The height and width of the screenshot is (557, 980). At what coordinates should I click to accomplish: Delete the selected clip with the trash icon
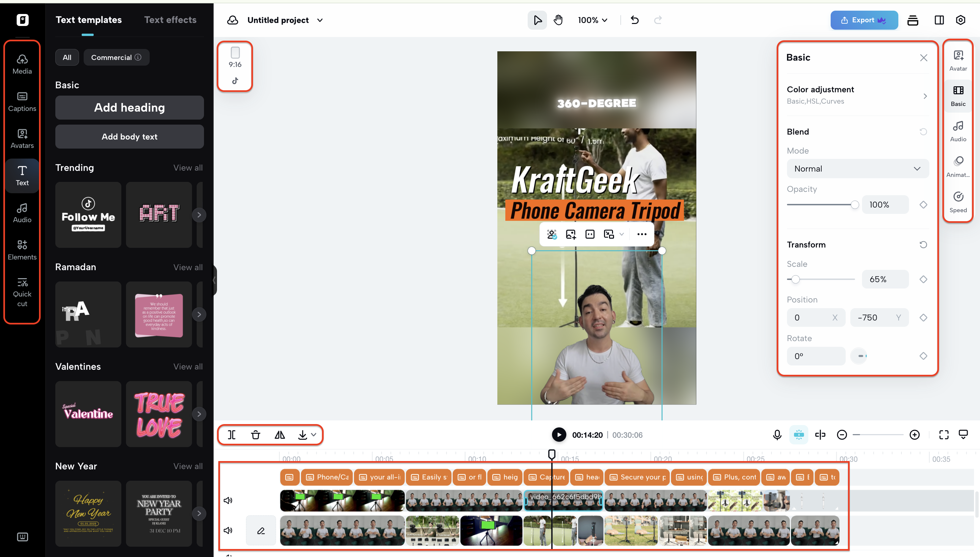(255, 435)
